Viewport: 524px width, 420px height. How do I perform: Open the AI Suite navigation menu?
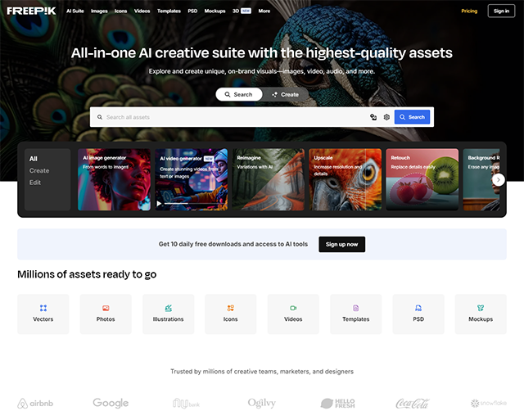pyautogui.click(x=75, y=11)
